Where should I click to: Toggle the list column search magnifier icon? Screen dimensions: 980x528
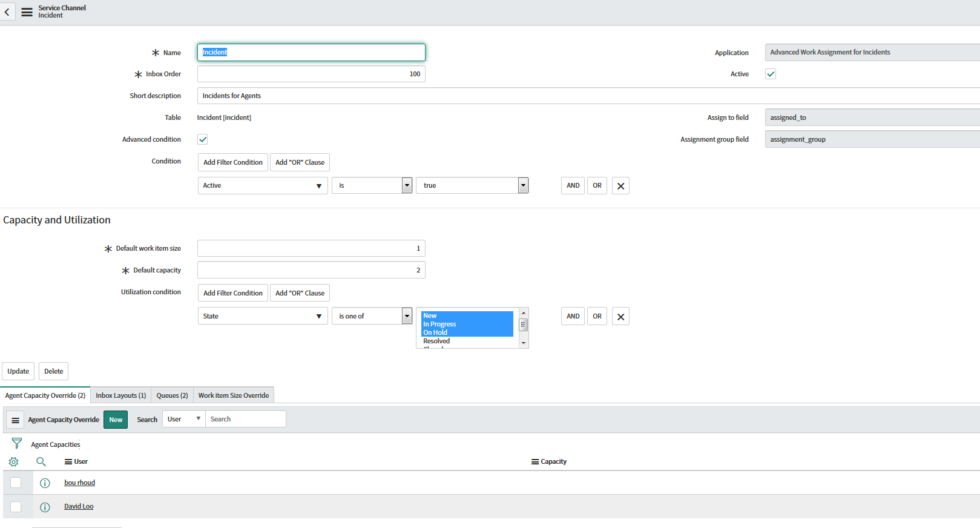[41, 461]
